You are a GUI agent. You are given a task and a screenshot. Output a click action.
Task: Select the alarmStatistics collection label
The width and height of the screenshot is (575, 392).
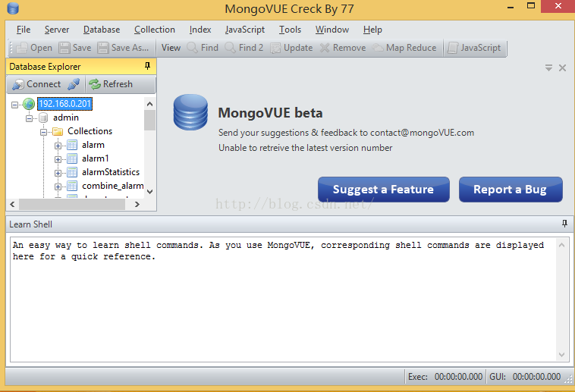pos(111,172)
